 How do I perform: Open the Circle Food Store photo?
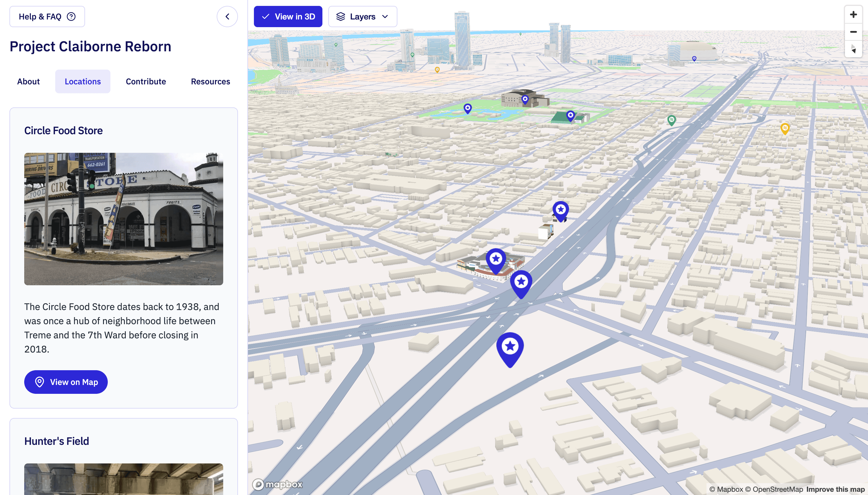tap(123, 219)
